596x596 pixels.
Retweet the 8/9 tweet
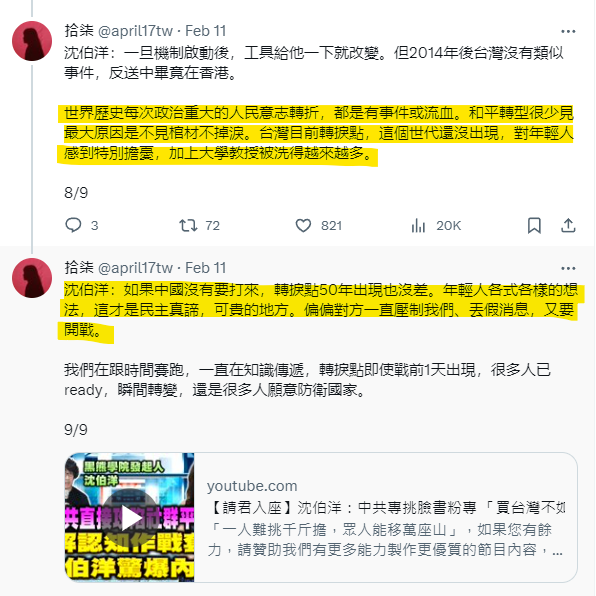click(x=189, y=225)
